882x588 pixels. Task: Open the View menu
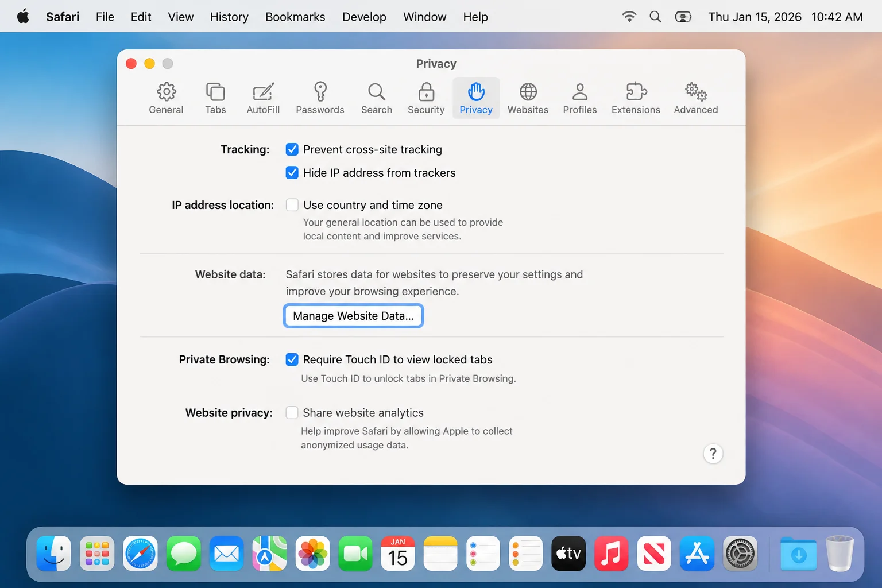coord(181,17)
